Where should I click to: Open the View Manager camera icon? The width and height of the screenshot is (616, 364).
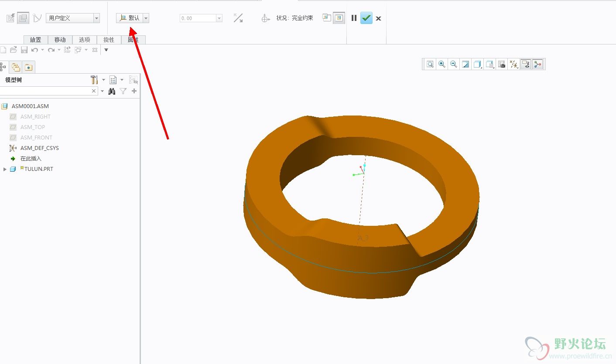point(502,65)
